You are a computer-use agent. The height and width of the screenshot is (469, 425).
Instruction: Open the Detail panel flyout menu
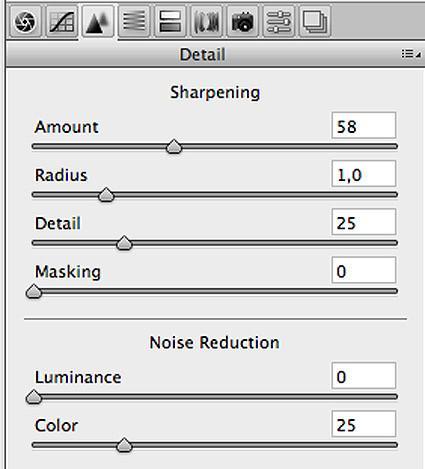coord(411,54)
